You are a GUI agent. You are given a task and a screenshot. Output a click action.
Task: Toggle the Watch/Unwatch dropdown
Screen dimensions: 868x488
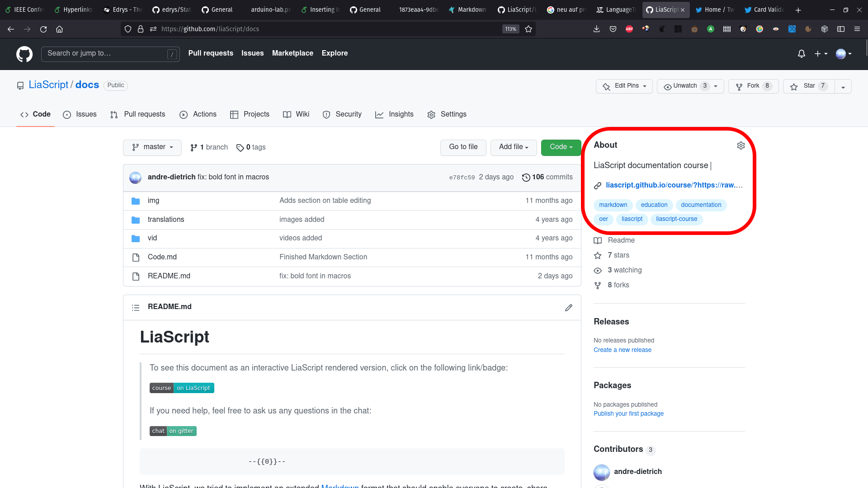click(x=714, y=85)
